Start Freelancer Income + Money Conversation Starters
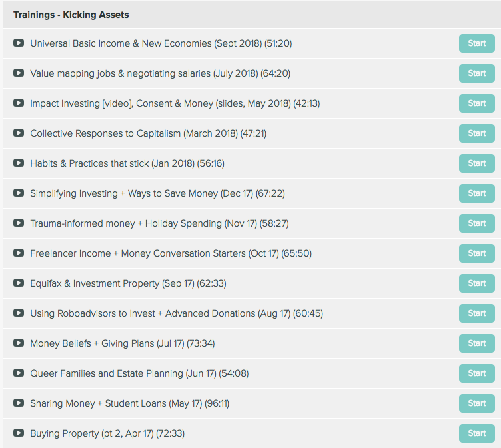This screenshot has width=501, height=448. pos(477,253)
